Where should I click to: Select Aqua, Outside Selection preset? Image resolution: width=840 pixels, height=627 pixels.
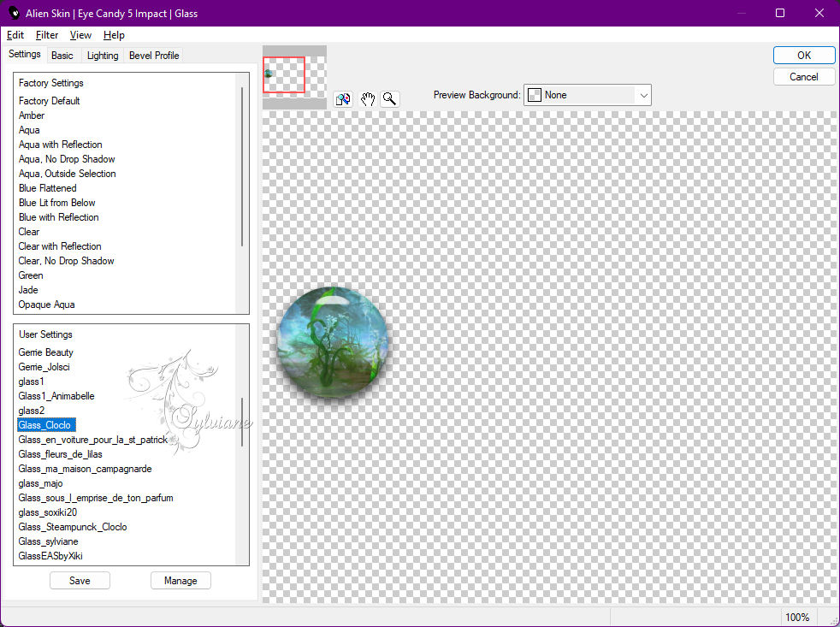pyautogui.click(x=67, y=173)
